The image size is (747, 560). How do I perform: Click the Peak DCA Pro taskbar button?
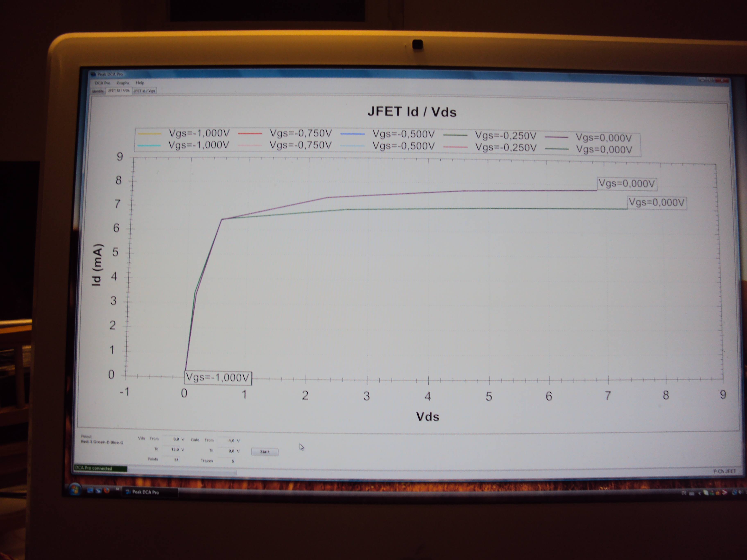pos(150,492)
